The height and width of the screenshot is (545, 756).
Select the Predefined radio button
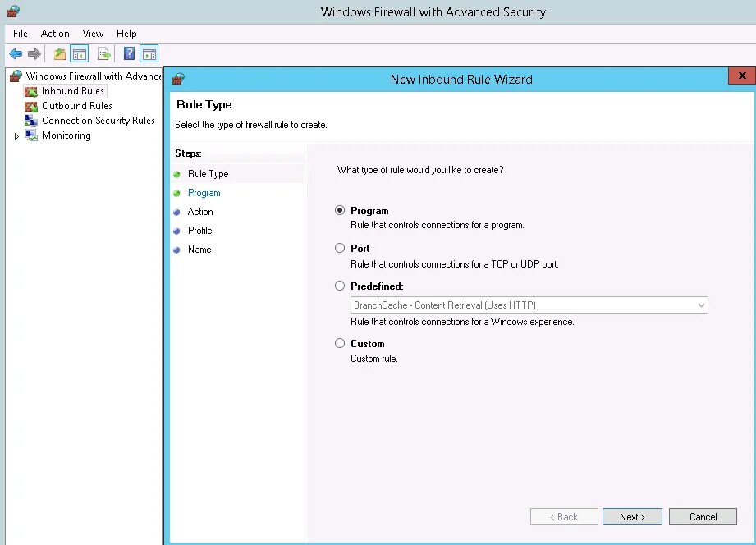pos(340,286)
